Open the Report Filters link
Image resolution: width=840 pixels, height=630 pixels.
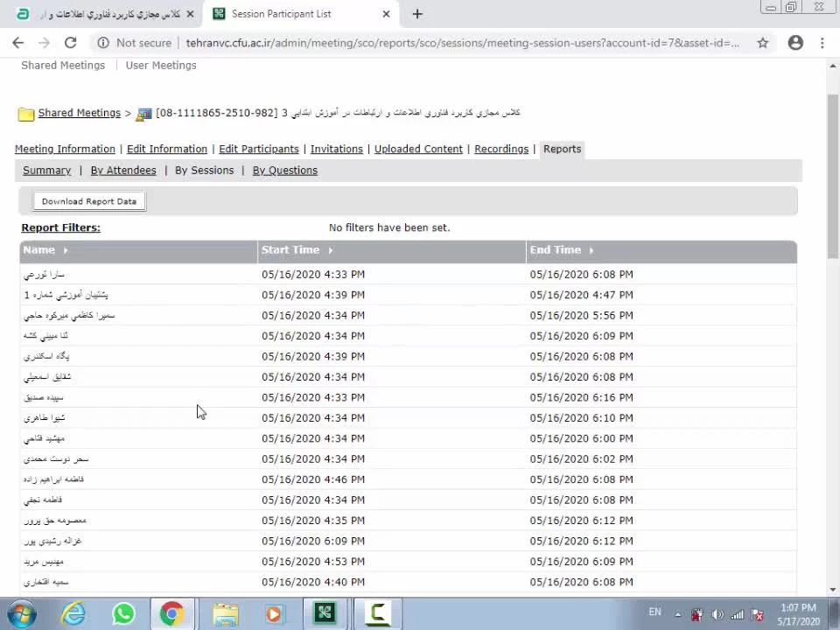[x=60, y=227]
